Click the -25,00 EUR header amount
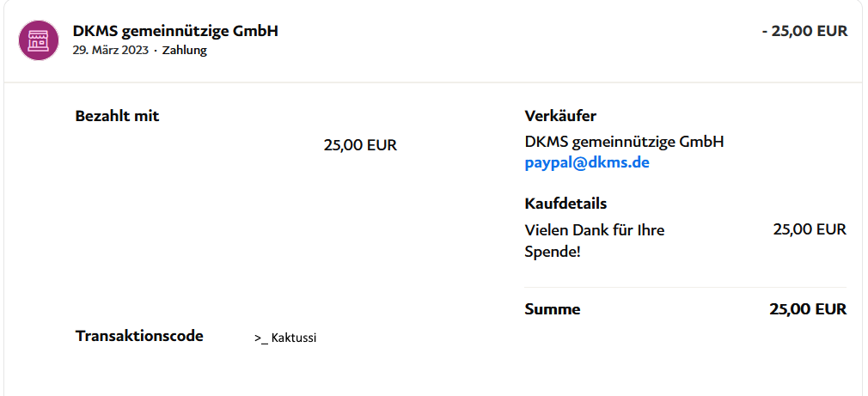 click(804, 31)
